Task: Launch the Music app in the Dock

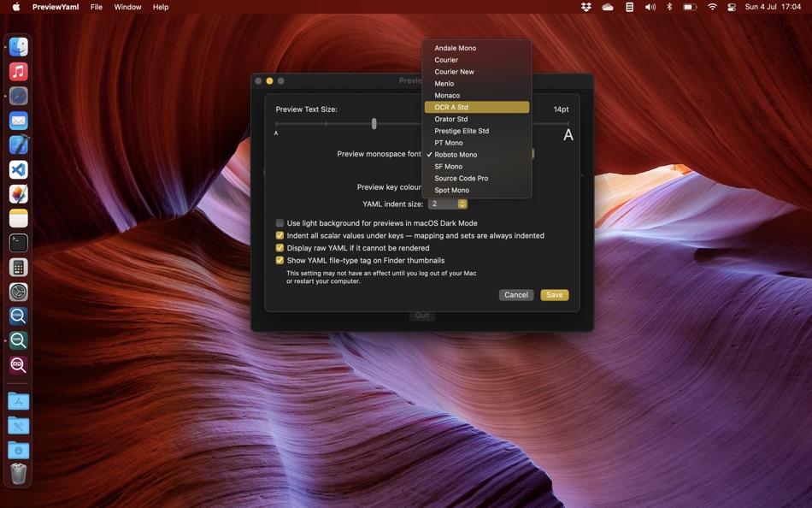Action: tap(19, 72)
